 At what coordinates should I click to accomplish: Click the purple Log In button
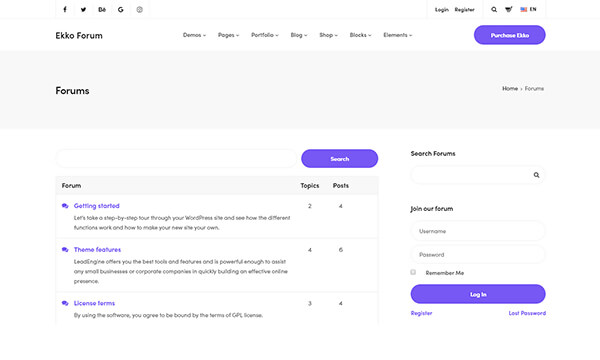click(478, 294)
